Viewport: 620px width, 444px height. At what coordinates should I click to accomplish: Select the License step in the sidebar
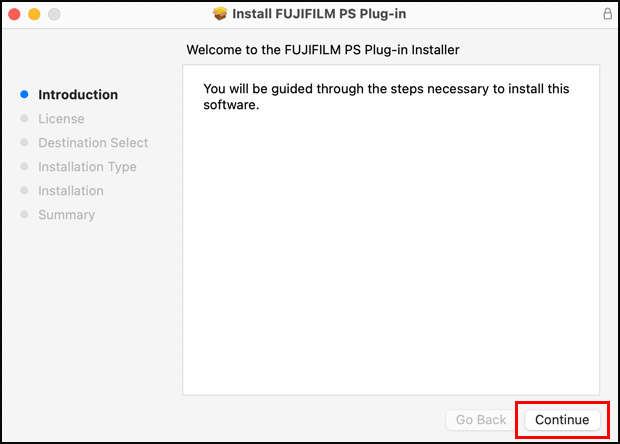tap(61, 119)
